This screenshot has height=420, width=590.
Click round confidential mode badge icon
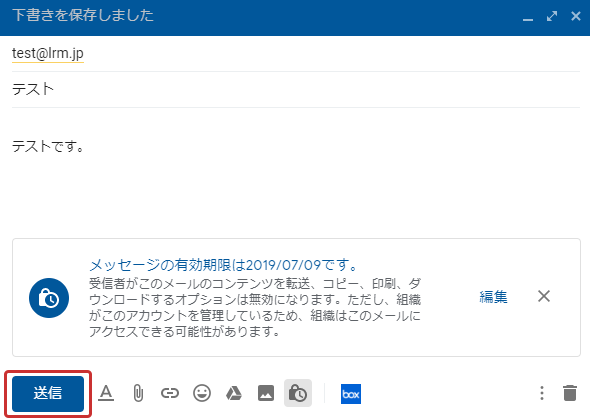click(49, 298)
